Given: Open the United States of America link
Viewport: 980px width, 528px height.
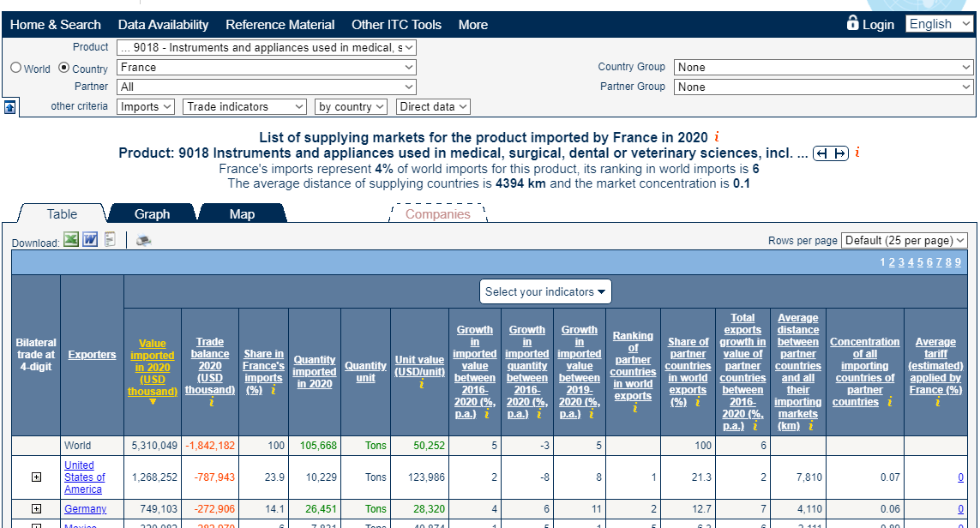Looking at the screenshot, I should pos(84,477).
